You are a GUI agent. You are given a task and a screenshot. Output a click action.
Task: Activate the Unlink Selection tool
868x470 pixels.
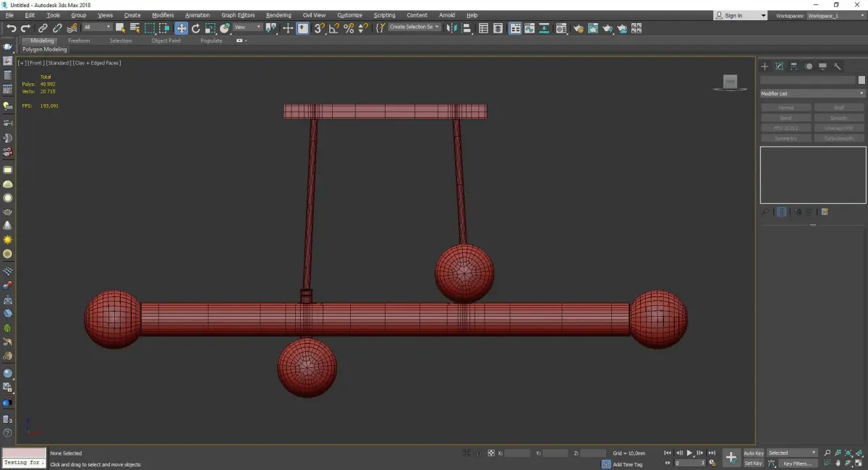click(x=57, y=28)
